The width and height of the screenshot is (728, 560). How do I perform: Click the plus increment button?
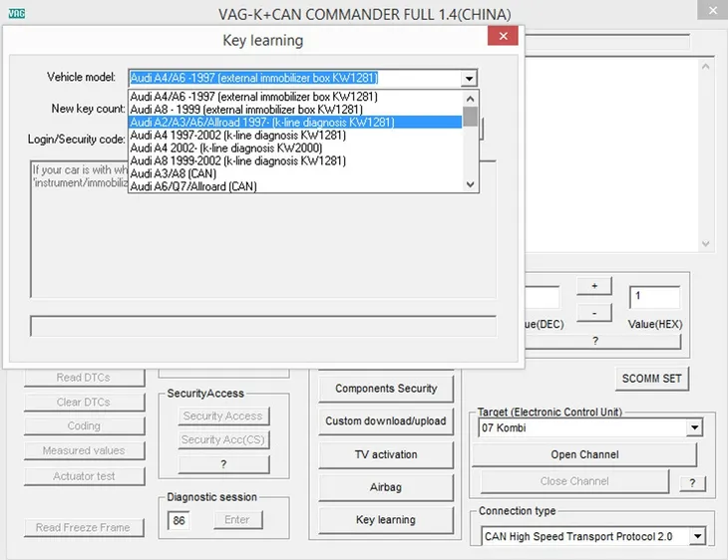point(594,286)
